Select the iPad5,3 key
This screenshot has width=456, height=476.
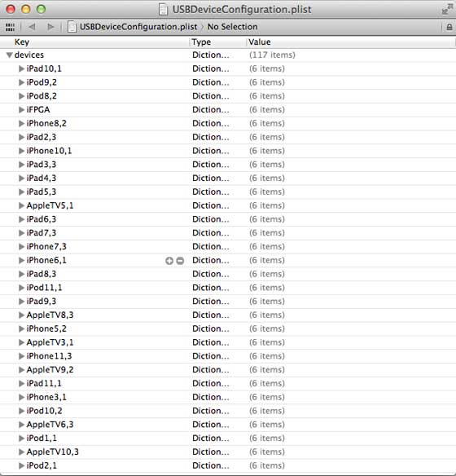tap(42, 192)
